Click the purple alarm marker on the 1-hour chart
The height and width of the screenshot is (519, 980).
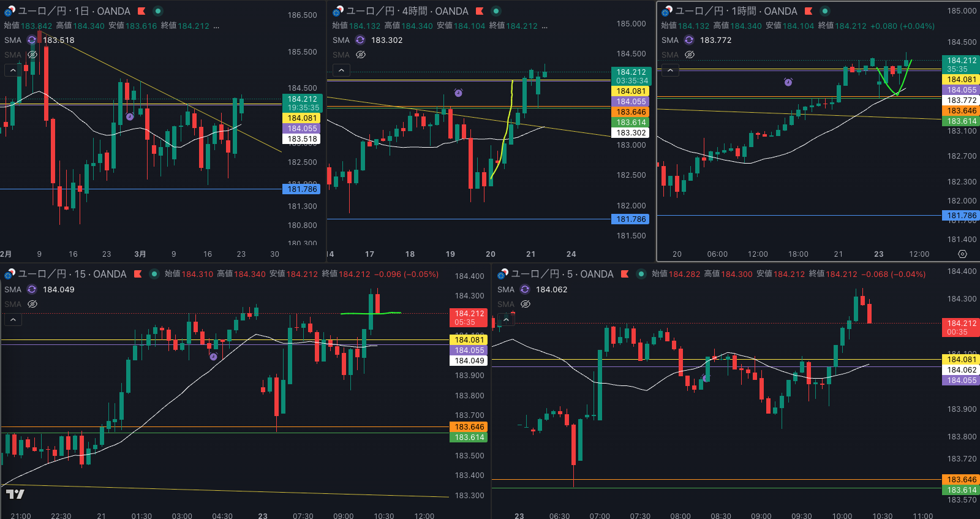[x=788, y=81]
